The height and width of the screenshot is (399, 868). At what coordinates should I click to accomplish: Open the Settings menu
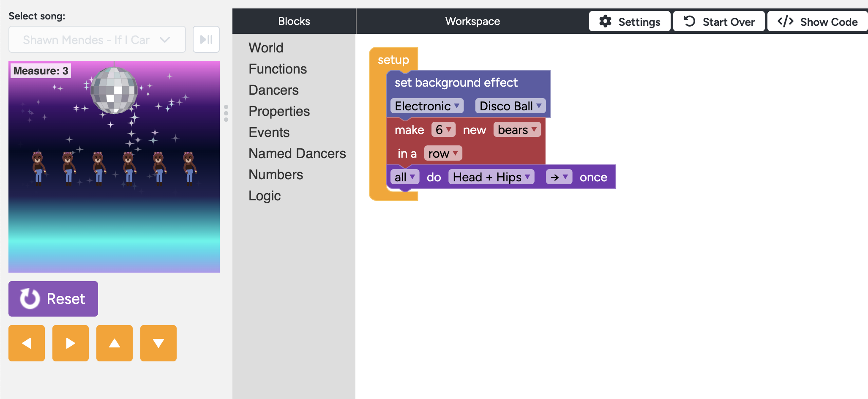point(630,22)
